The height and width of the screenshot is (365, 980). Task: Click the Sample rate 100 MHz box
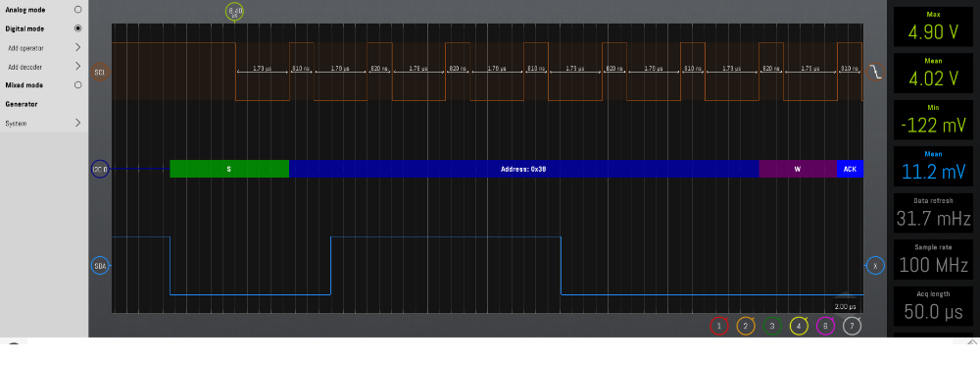pos(933,259)
